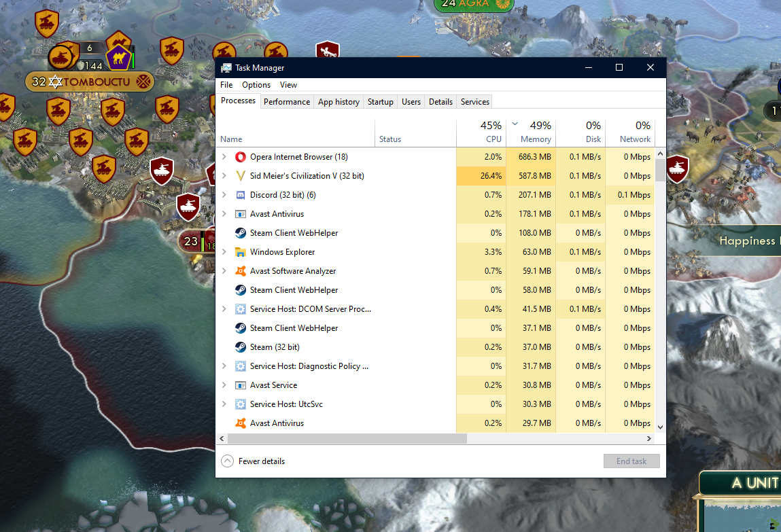
Task: Select the Opera Internet Browser process icon
Action: [241, 157]
